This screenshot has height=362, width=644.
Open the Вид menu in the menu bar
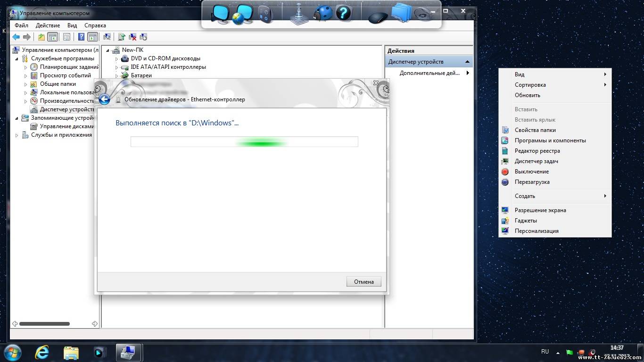[x=72, y=25]
